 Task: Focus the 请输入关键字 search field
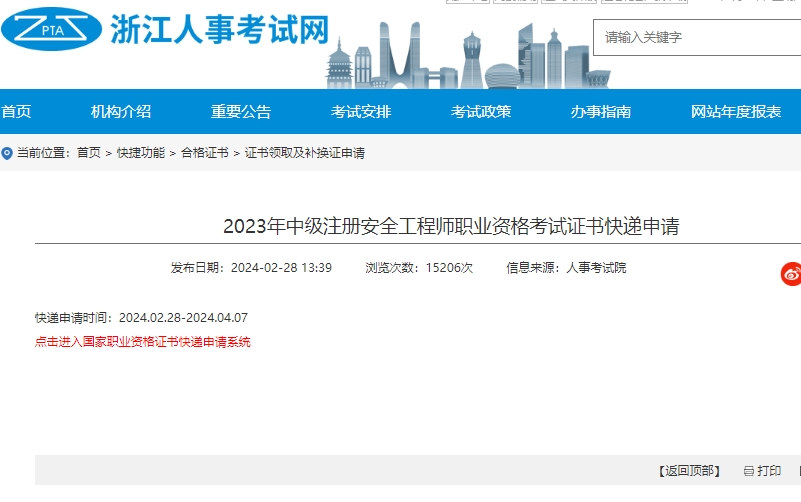pyautogui.click(x=695, y=38)
